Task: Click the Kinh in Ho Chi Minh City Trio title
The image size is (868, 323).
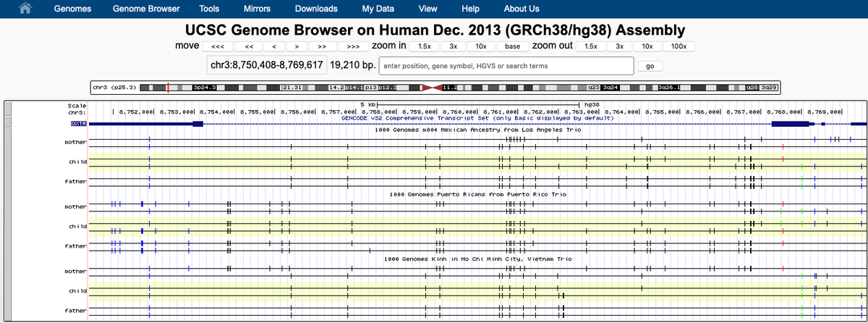Action: pos(478,259)
